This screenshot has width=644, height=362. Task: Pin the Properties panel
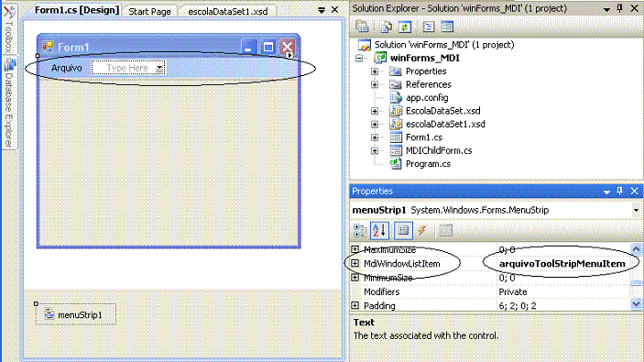click(x=620, y=191)
